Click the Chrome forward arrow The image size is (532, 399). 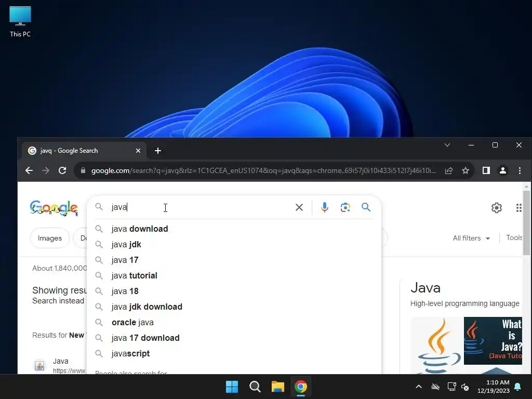(46, 170)
